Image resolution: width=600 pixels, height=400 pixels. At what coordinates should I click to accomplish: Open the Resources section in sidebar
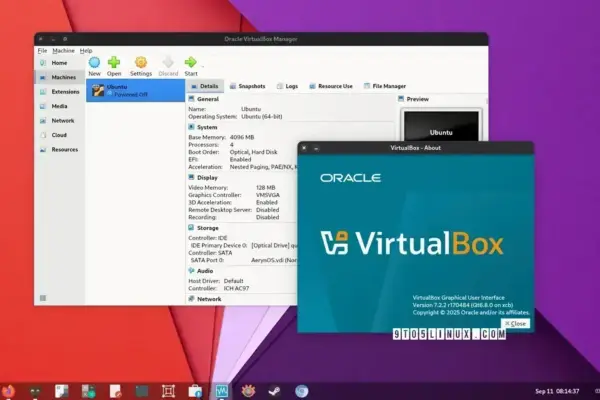[x=59, y=150]
